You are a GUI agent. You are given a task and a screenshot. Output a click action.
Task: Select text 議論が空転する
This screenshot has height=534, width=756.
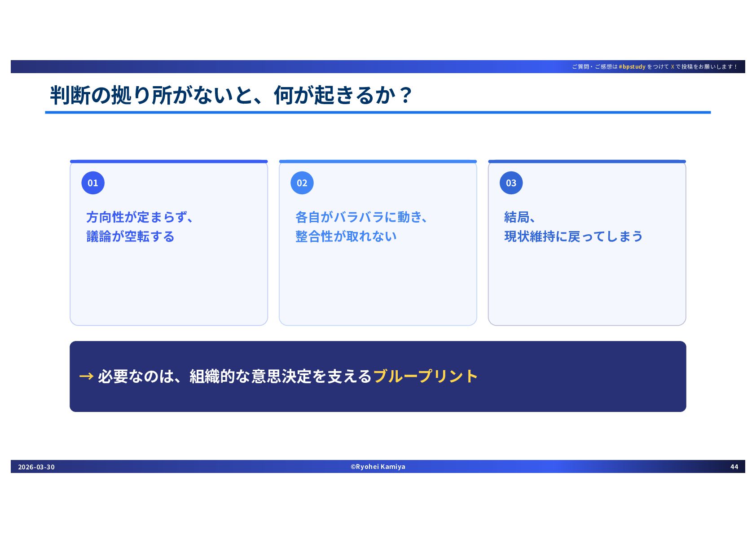click(130, 236)
